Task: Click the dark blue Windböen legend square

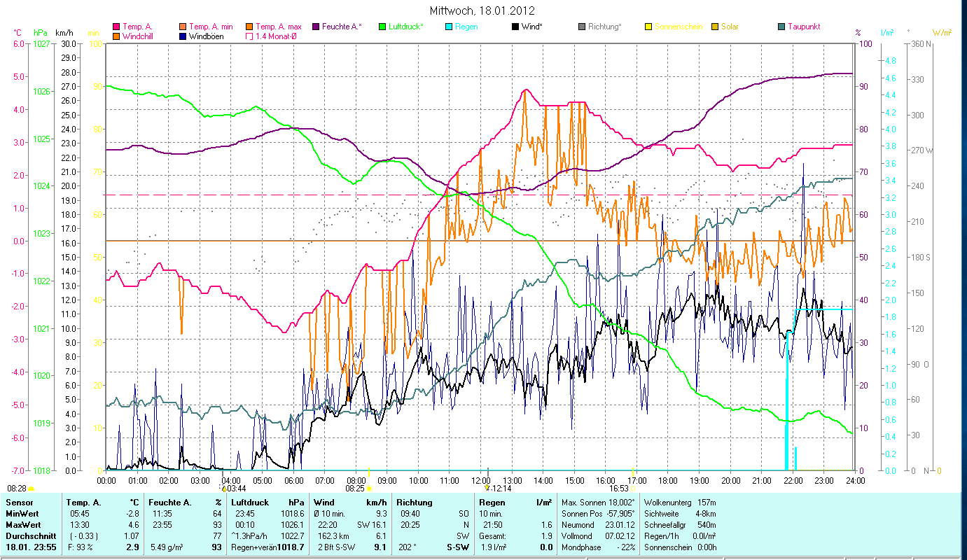Action: [183, 36]
